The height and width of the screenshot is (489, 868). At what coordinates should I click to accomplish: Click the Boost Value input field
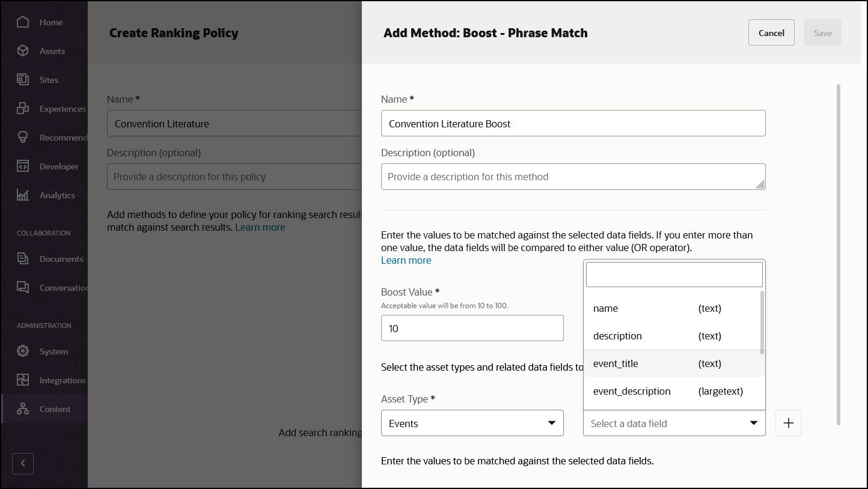coord(472,329)
